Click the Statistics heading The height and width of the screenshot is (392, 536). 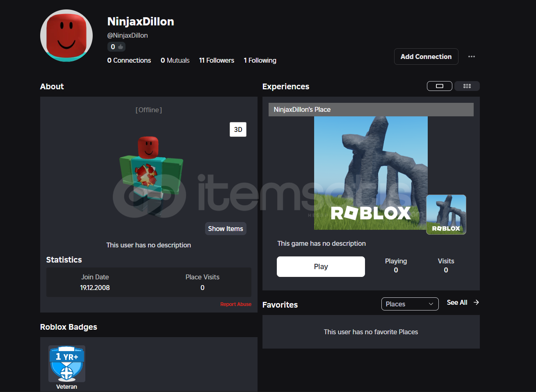point(64,260)
